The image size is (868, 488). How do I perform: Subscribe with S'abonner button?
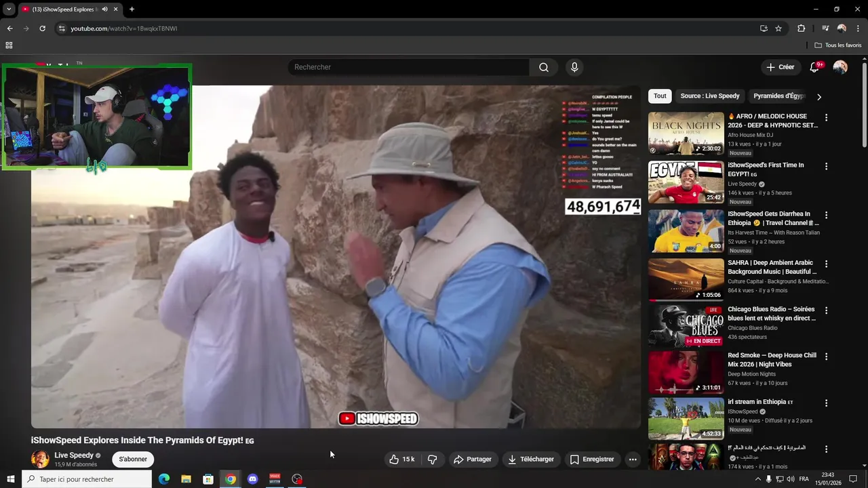(x=133, y=459)
